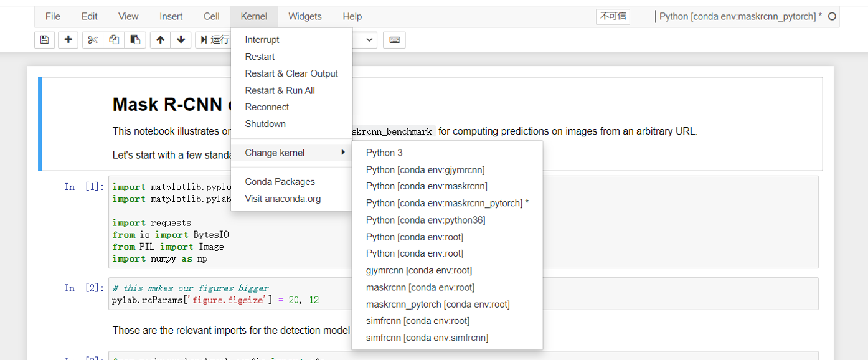Select the simfrcnn [conda env:simfrcnn] kernel
The width and height of the screenshot is (868, 360).
pos(427,338)
